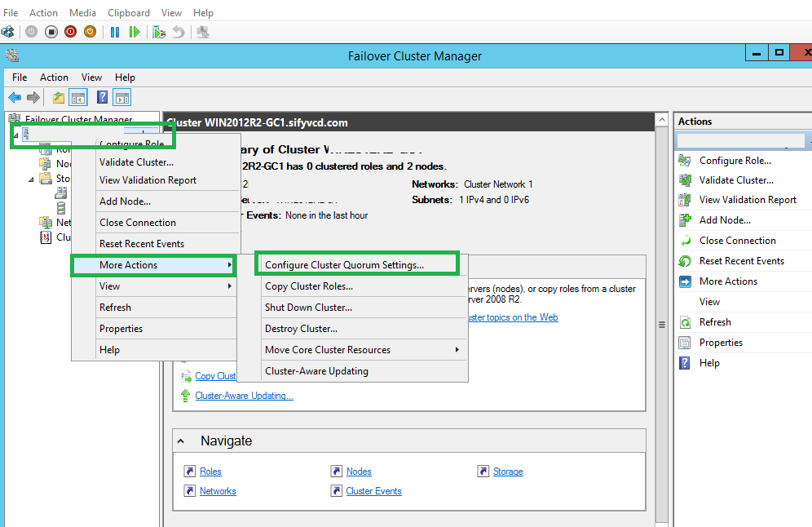Click Add Node in the Actions pane
This screenshot has height=527, width=812.
click(x=726, y=219)
